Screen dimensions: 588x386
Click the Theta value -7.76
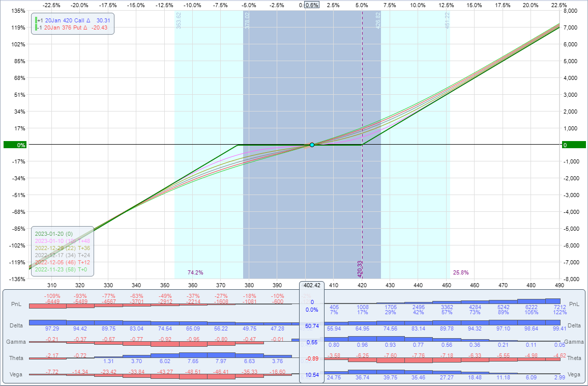419,355
